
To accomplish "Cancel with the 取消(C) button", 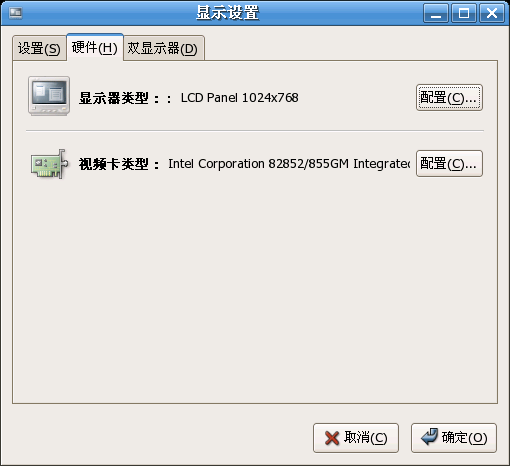I will (356, 438).
